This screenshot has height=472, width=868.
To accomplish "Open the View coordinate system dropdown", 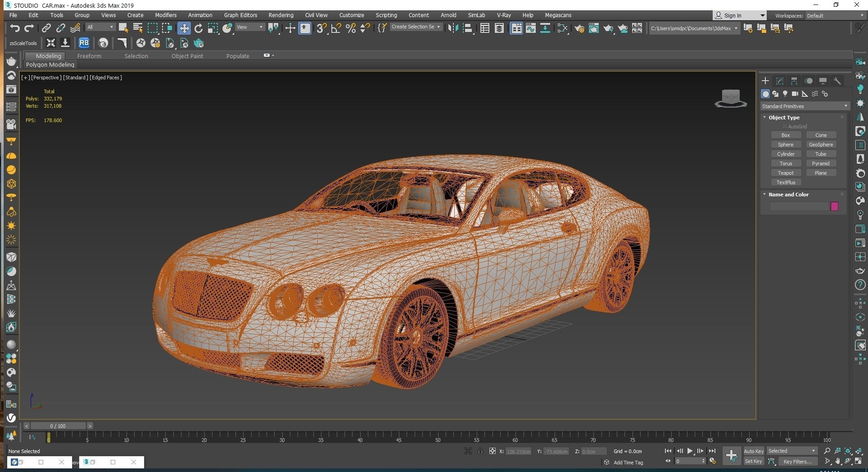I will [x=250, y=27].
